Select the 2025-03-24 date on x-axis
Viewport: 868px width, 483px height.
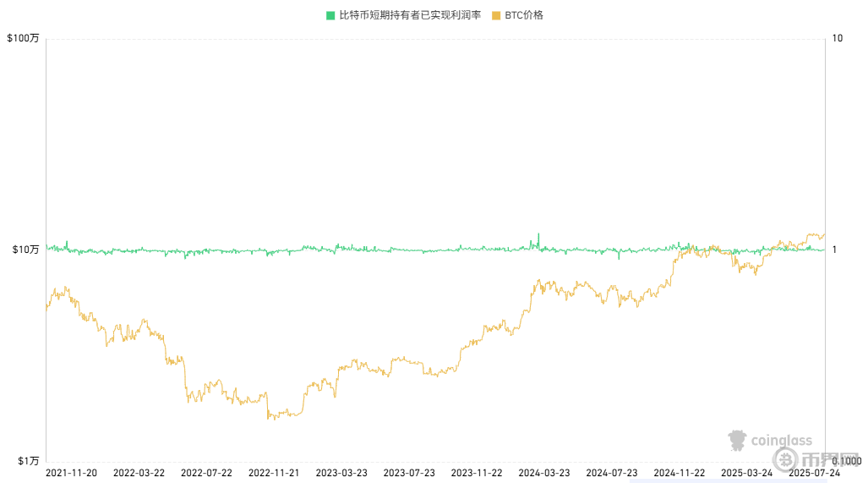(747, 473)
